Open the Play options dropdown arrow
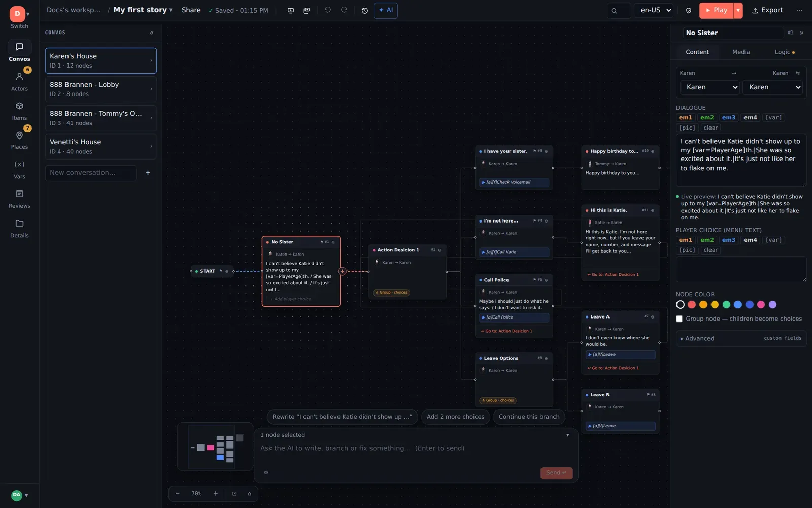This screenshot has height=508, width=812. point(738,10)
